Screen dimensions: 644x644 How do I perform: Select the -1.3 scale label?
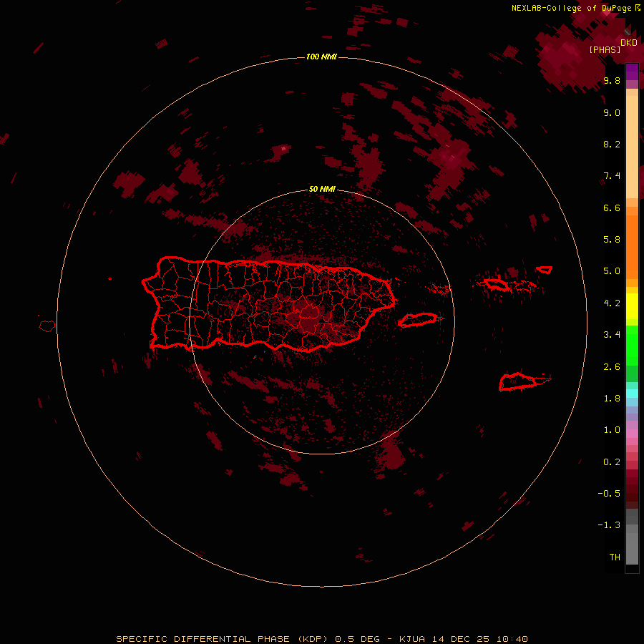609,525
